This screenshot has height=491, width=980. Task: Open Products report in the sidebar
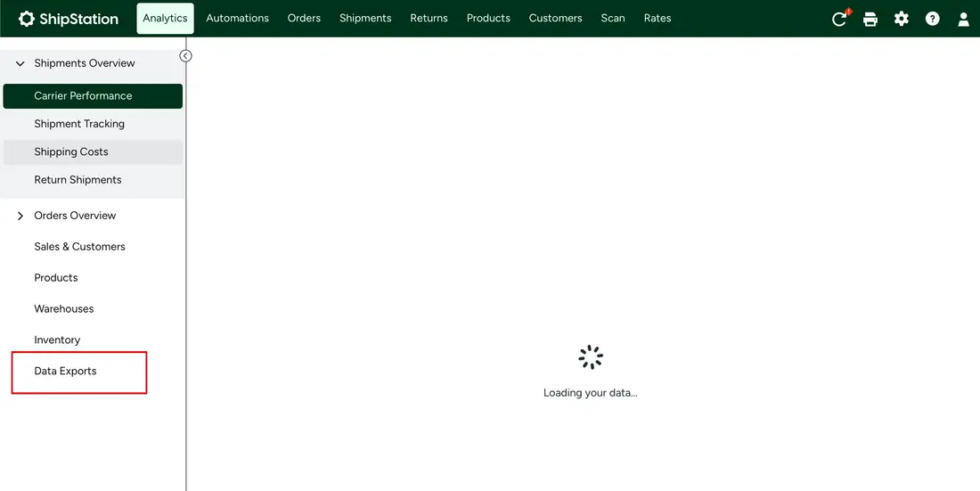click(x=55, y=278)
